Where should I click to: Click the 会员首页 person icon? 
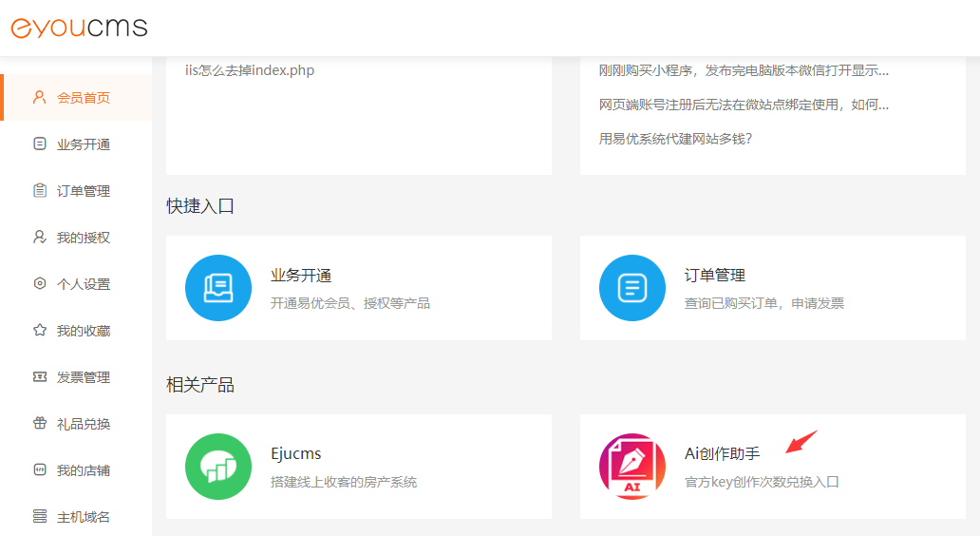(x=39, y=97)
